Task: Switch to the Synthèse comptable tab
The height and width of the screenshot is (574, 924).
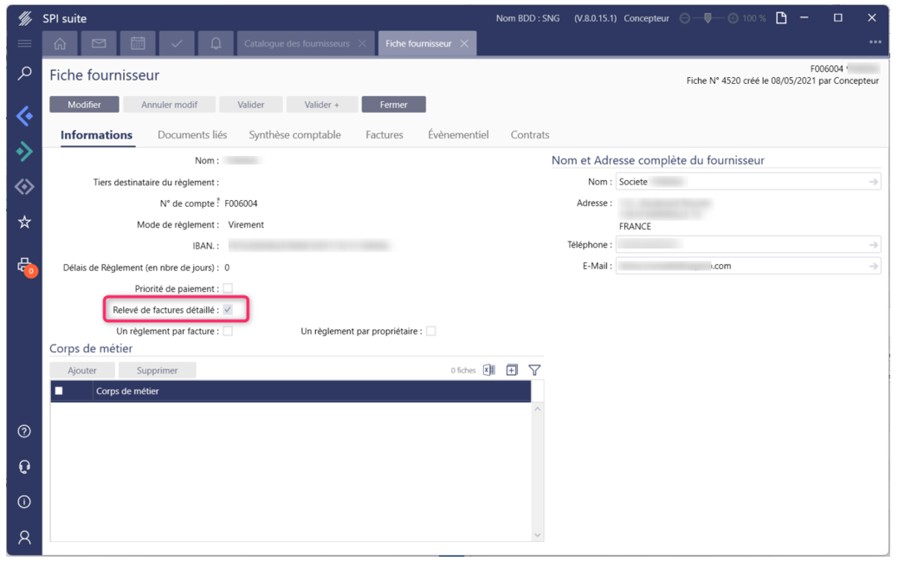Action: (294, 135)
